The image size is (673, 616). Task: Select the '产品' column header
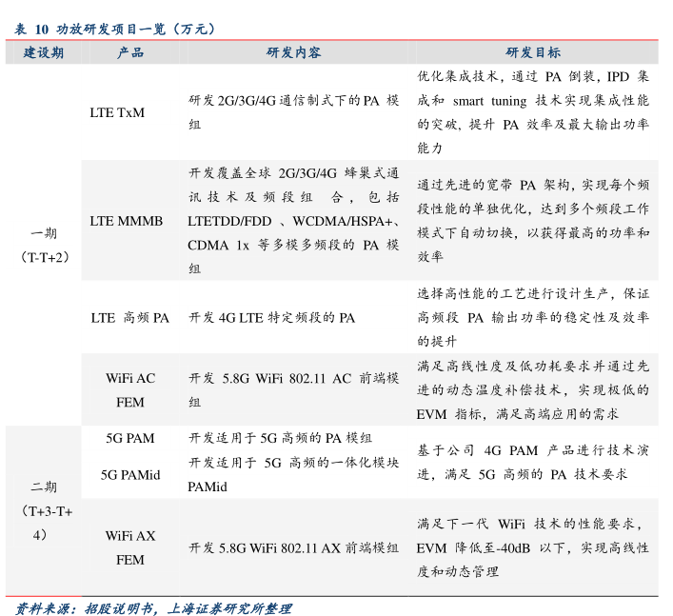point(130,53)
